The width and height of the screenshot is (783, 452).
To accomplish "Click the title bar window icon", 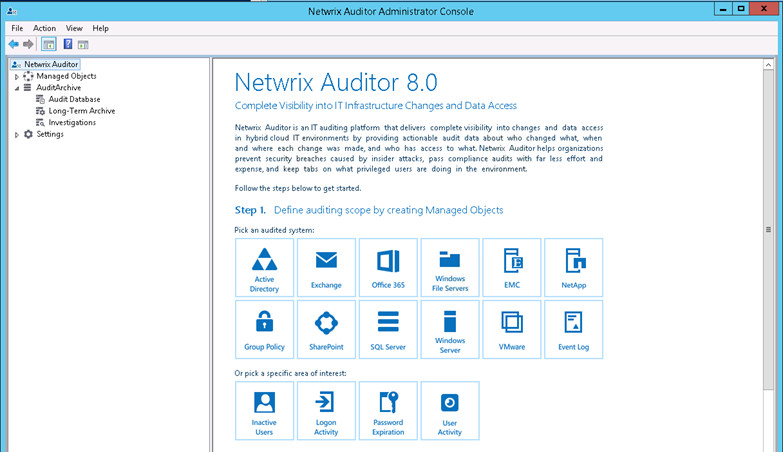I will tap(12, 11).
